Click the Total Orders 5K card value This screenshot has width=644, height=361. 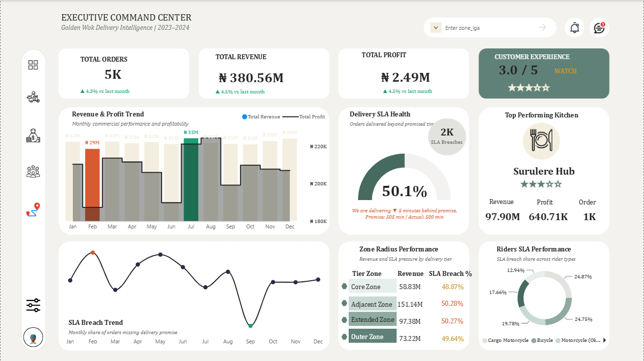(113, 74)
